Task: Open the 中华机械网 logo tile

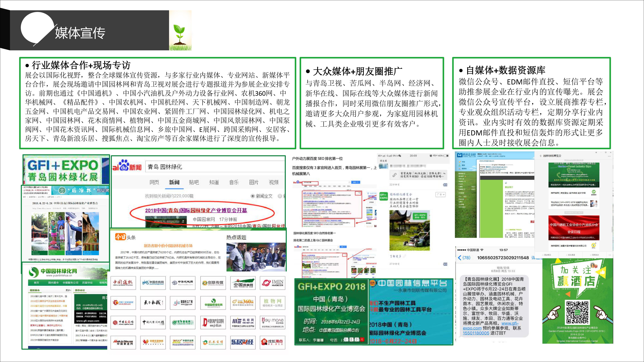Action: pos(183,283)
